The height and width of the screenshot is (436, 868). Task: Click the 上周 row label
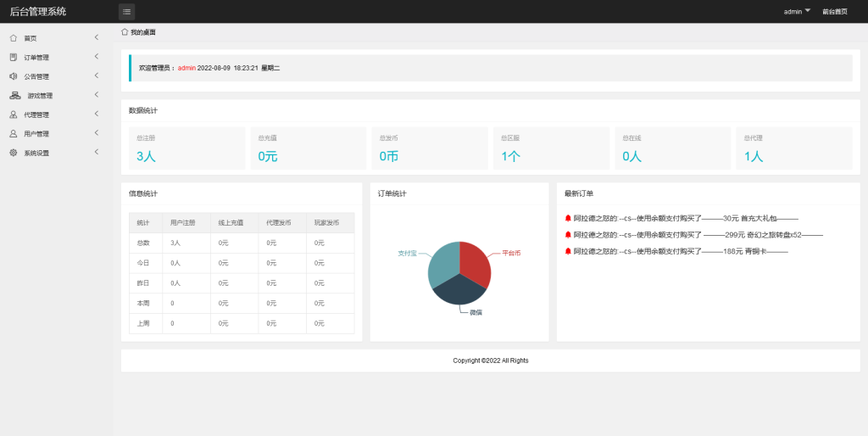142,323
